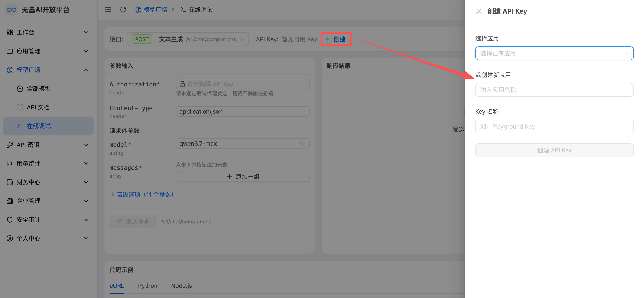Click the API 文档 book icon
The image size is (644, 298).
[20, 107]
